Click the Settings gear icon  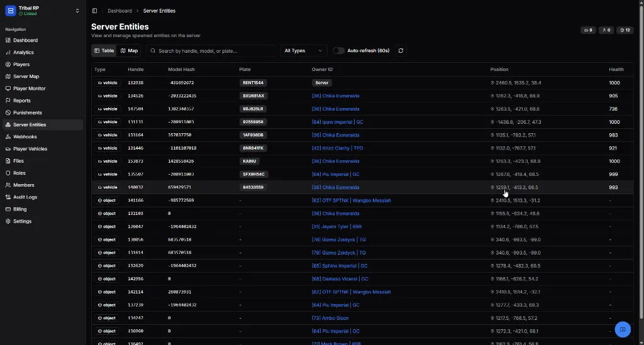8,221
